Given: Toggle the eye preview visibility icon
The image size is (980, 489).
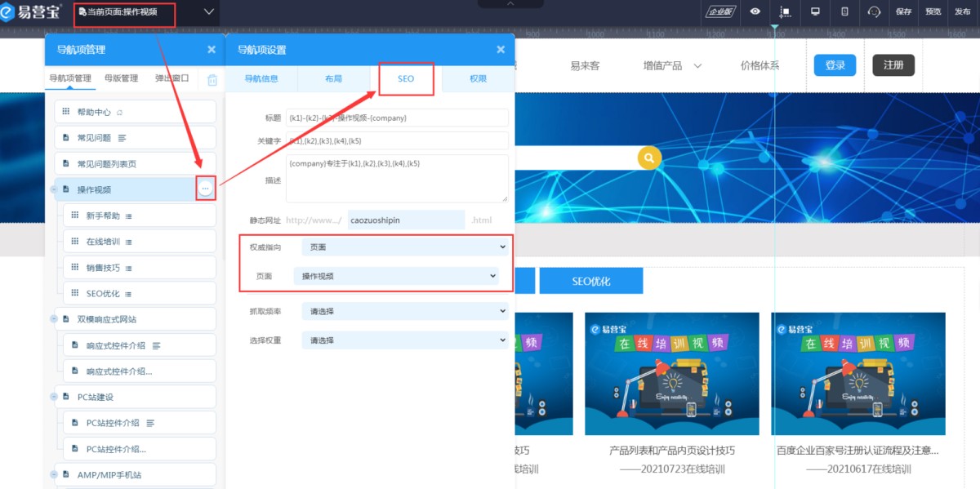Looking at the screenshot, I should (x=755, y=11).
